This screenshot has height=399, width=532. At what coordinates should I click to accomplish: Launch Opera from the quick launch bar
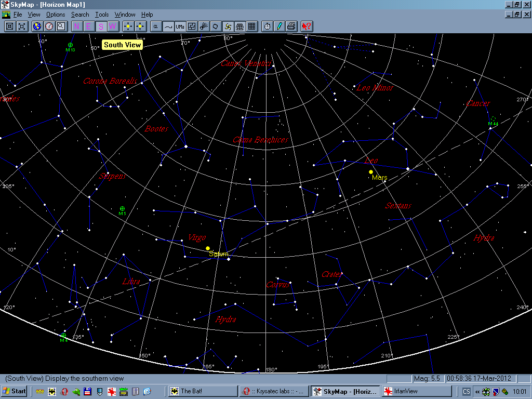[64, 392]
